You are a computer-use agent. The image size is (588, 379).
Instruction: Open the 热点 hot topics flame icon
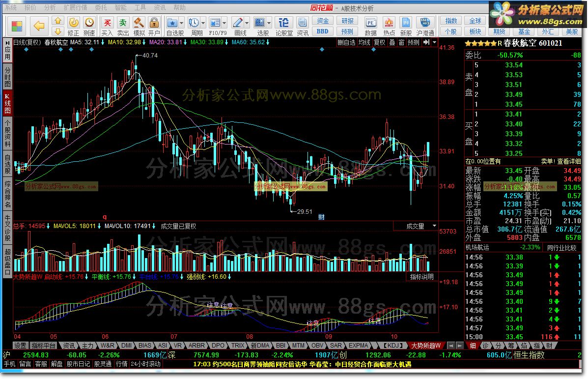389,26
